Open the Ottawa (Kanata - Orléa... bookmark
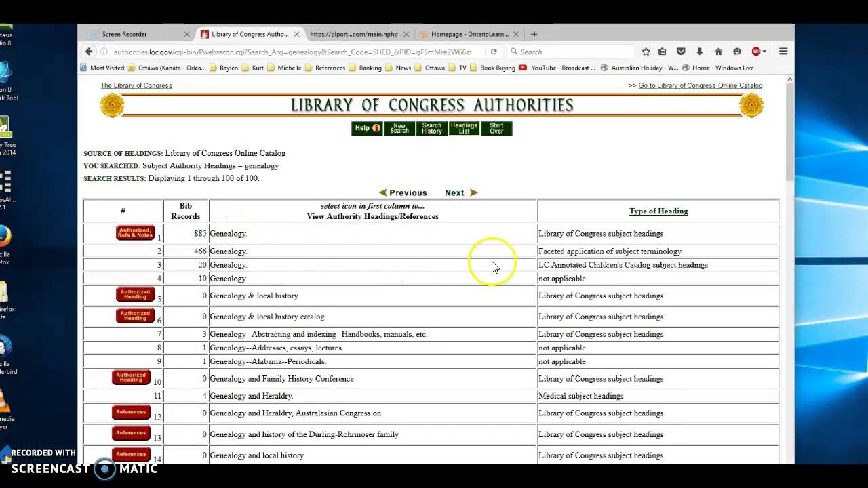This screenshot has width=868, height=488. 167,68
